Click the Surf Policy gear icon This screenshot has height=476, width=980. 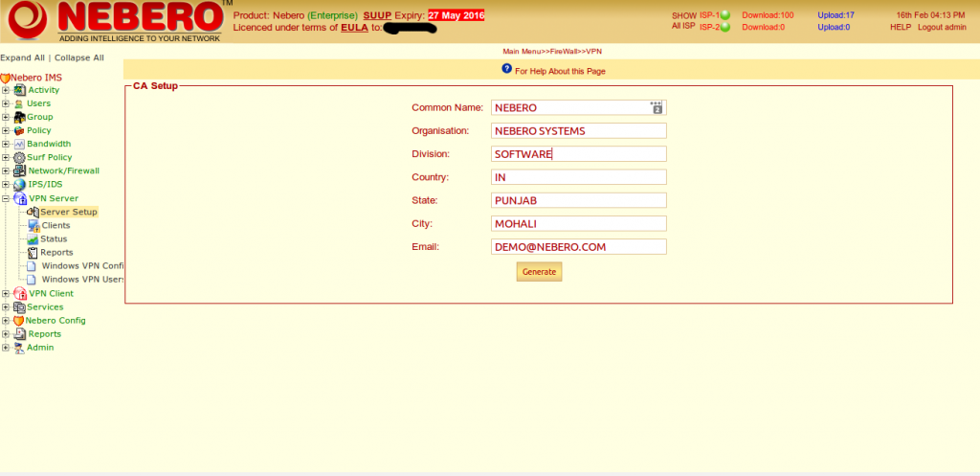coord(20,157)
